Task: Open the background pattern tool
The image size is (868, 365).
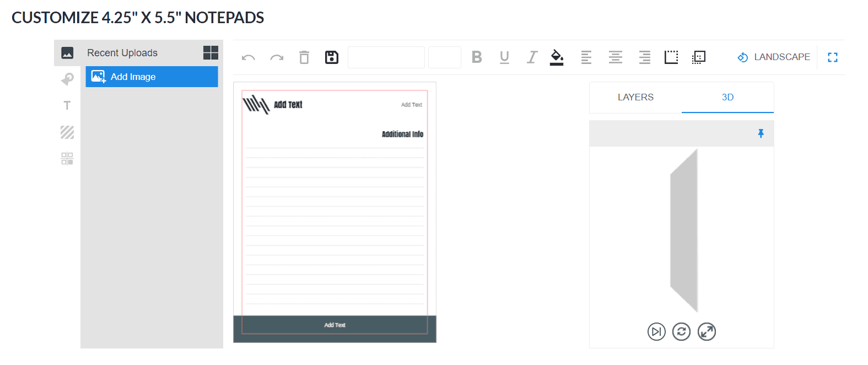Action: [x=67, y=132]
